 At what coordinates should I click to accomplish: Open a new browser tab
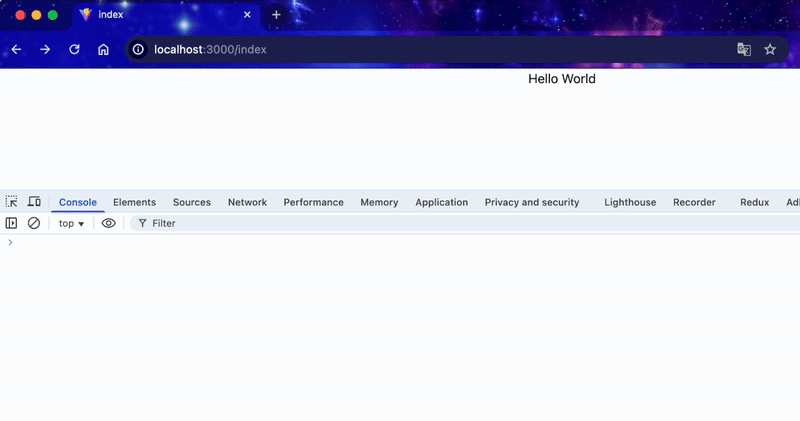(277, 15)
